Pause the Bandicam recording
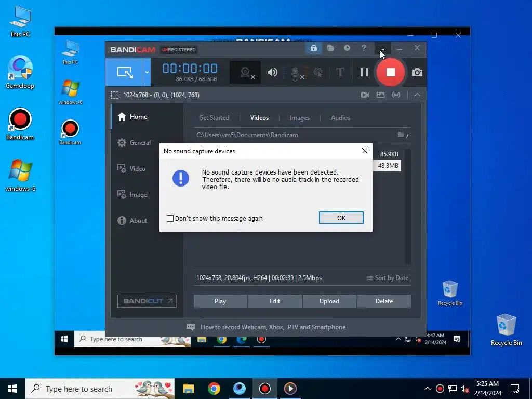Screen dimensions: 532x399 (x=364, y=72)
